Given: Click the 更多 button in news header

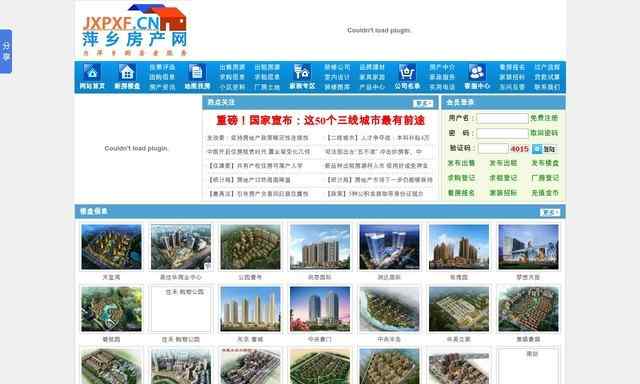Looking at the screenshot, I should click(422, 103).
